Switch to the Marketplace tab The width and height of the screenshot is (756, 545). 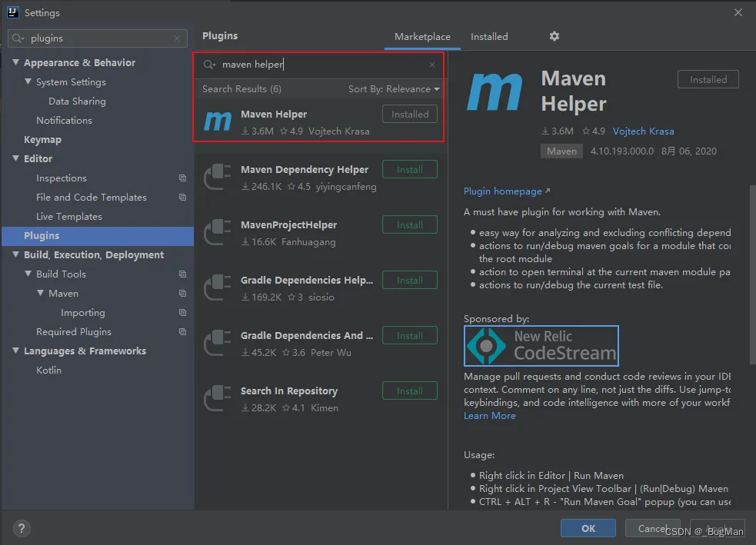[422, 37]
